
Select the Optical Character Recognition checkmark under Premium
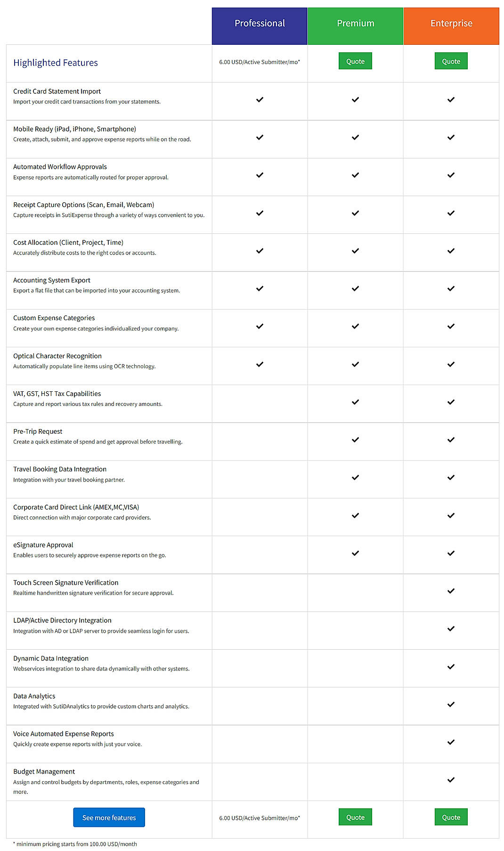[x=355, y=364]
